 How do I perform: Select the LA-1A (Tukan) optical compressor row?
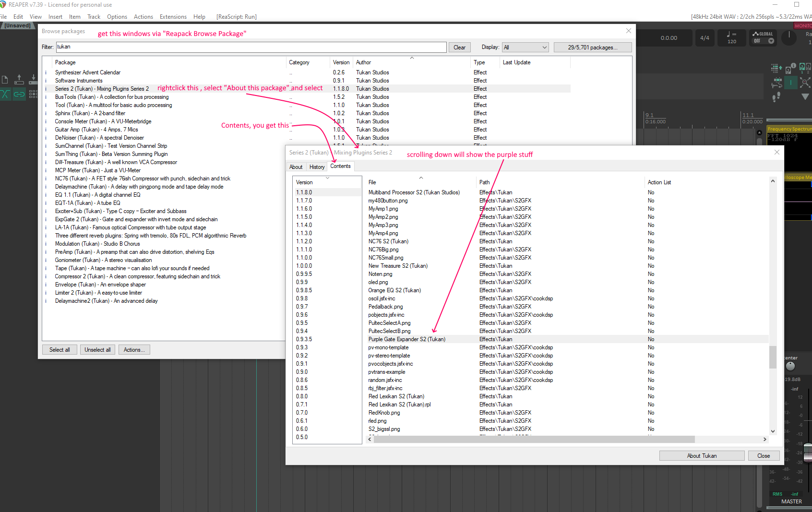pos(165,227)
